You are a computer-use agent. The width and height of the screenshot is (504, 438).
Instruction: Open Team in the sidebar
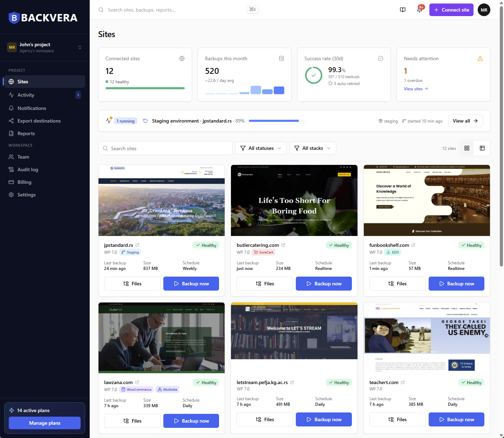44,157
